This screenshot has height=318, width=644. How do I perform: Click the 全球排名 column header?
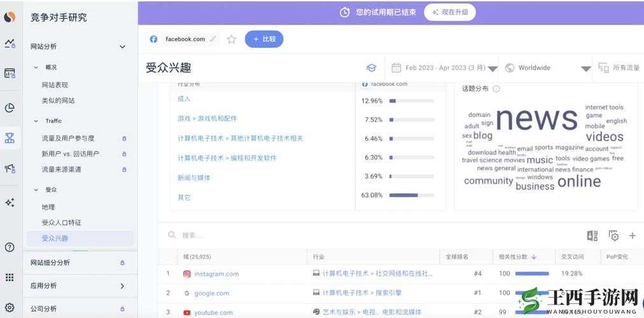coord(457,257)
